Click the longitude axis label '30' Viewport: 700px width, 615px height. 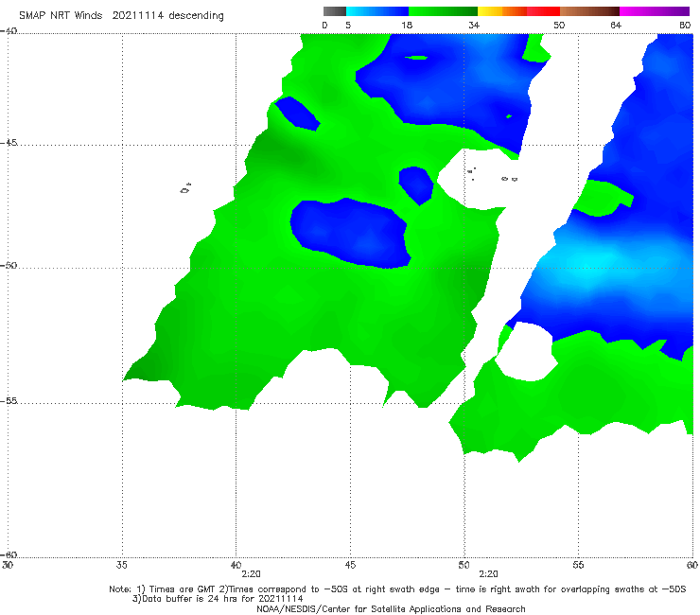8,565
